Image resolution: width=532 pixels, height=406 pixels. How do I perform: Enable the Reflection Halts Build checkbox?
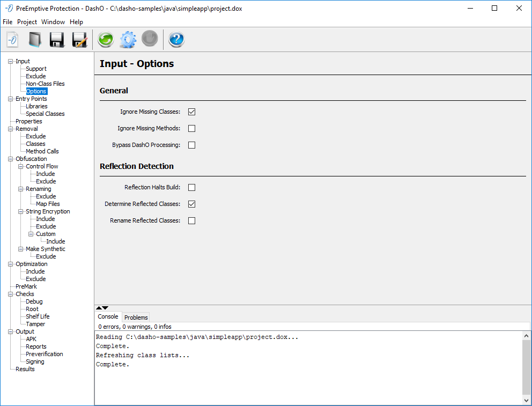point(191,188)
